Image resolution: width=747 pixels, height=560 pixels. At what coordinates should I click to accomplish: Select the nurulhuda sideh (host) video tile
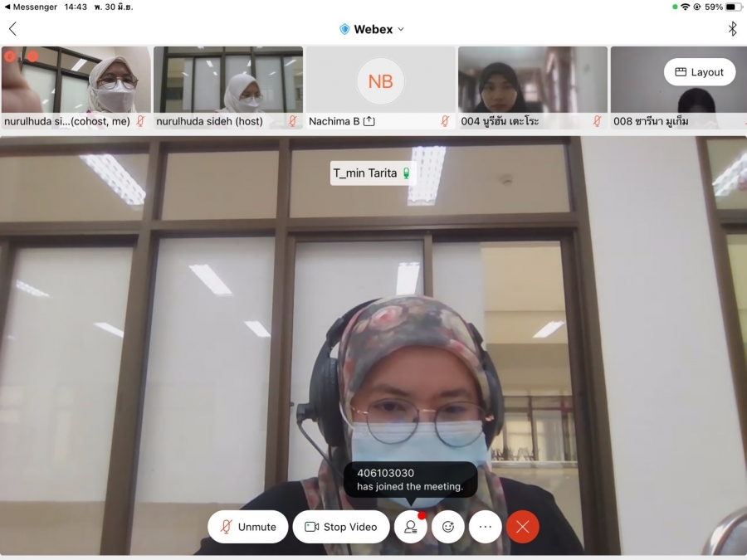[x=228, y=81]
